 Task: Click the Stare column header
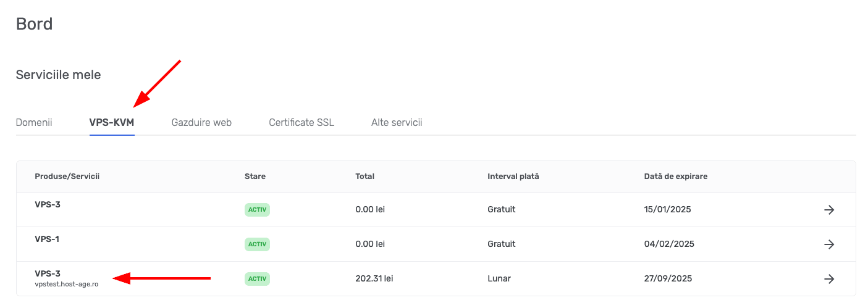[255, 177]
